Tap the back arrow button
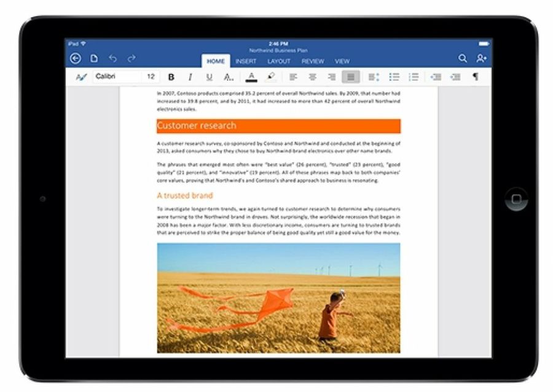This screenshot has height=392, width=553. click(76, 59)
